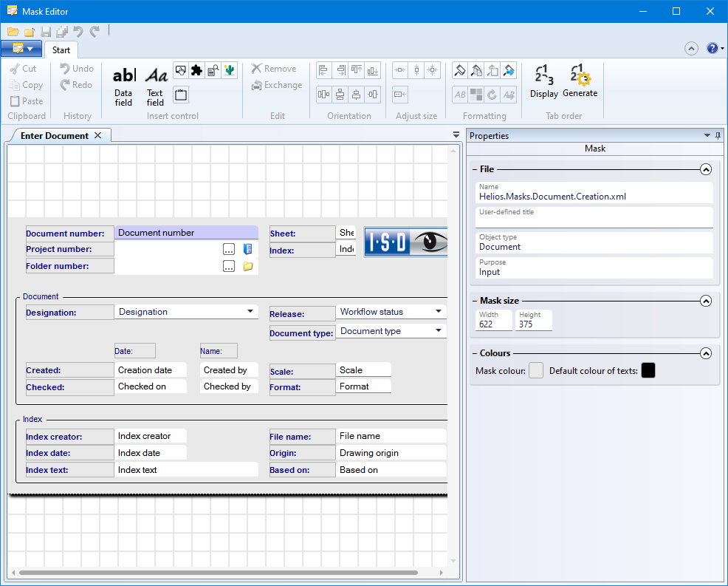Collapse the ribbon with the up-arrow button
Image resolution: width=728 pixels, height=586 pixels.
point(691,49)
